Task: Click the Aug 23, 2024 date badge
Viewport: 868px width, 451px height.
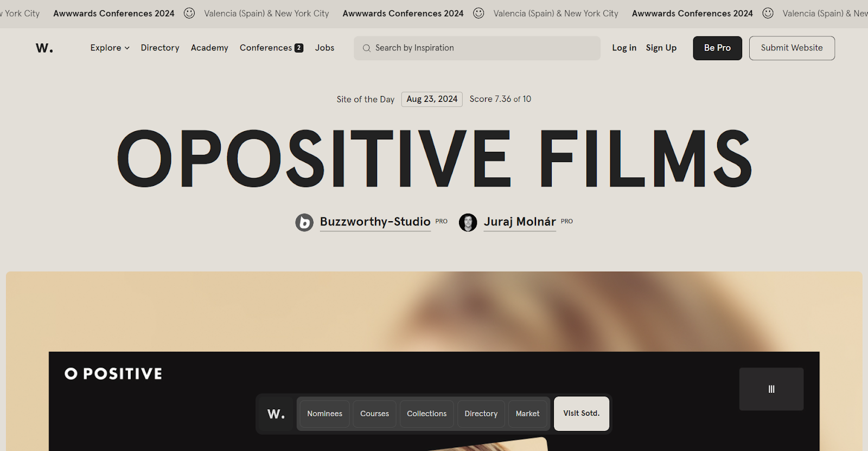Action: 432,99
